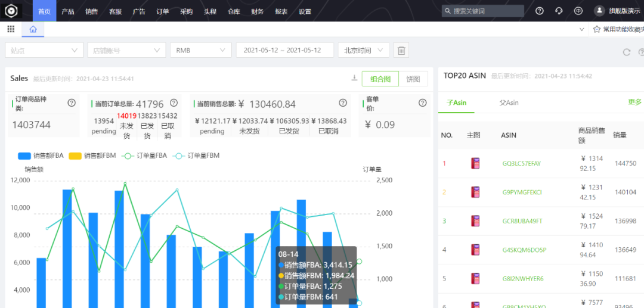Clear filters with the trash icon
The width and height of the screenshot is (644, 308).
pyautogui.click(x=402, y=51)
